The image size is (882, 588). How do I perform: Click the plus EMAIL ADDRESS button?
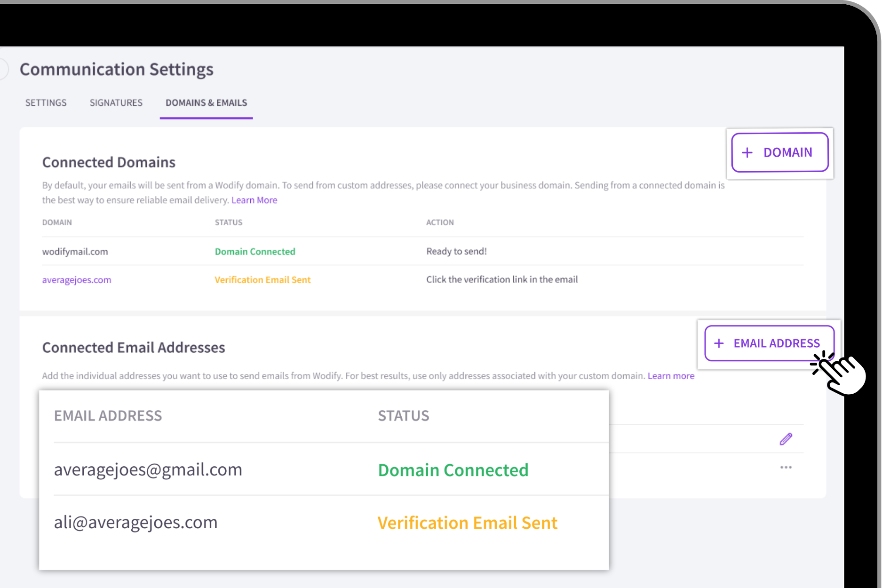pyautogui.click(x=769, y=343)
